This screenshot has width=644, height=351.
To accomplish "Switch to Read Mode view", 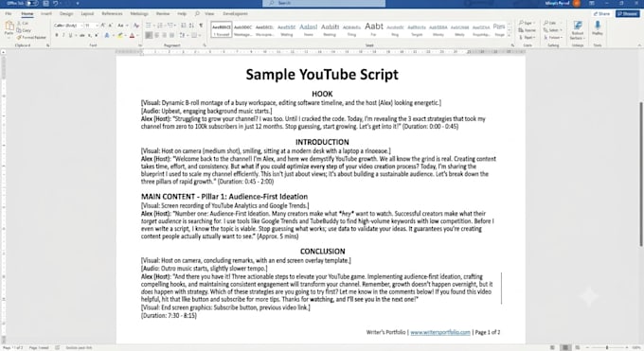I will point(553,348).
